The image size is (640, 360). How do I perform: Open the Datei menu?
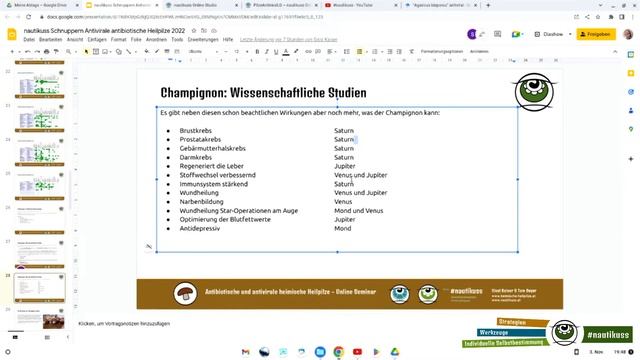coord(29,40)
